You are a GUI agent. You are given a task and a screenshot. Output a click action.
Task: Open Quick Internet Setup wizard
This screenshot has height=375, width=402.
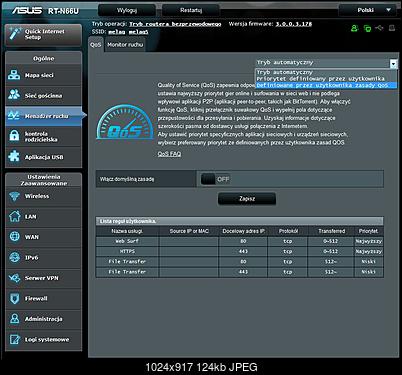pyautogui.click(x=43, y=34)
